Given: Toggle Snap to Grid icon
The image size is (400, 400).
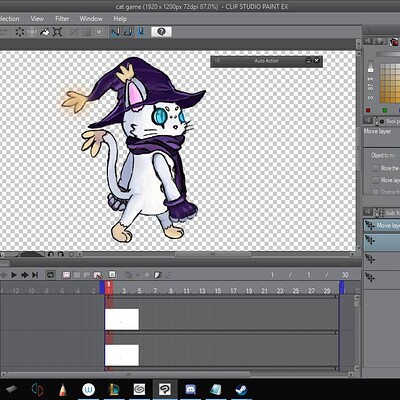Looking at the screenshot, I should [x=141, y=32].
